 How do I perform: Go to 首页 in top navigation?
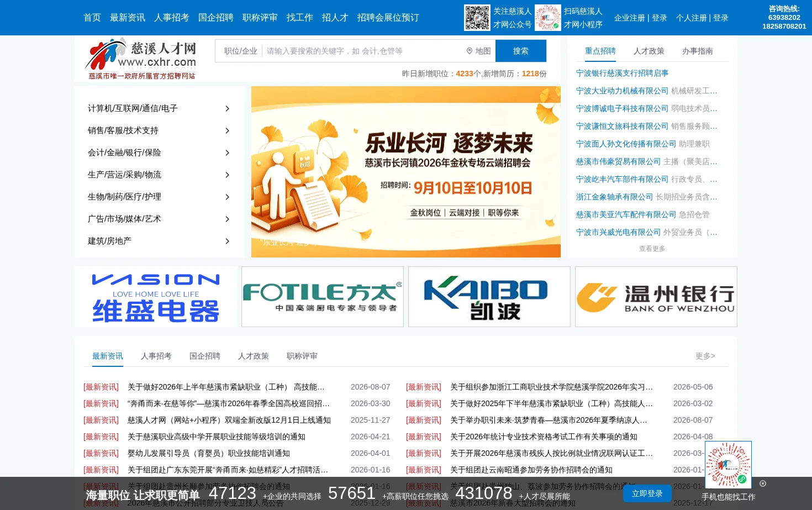[92, 18]
